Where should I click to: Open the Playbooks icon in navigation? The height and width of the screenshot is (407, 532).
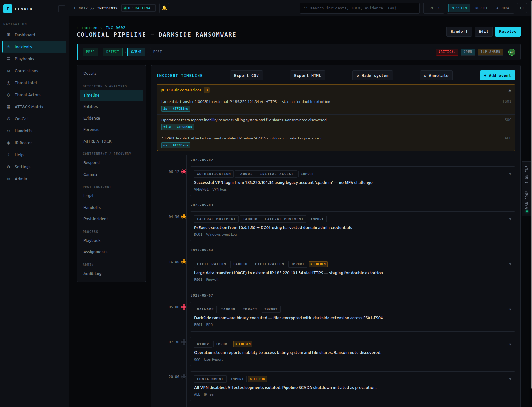coord(9,59)
